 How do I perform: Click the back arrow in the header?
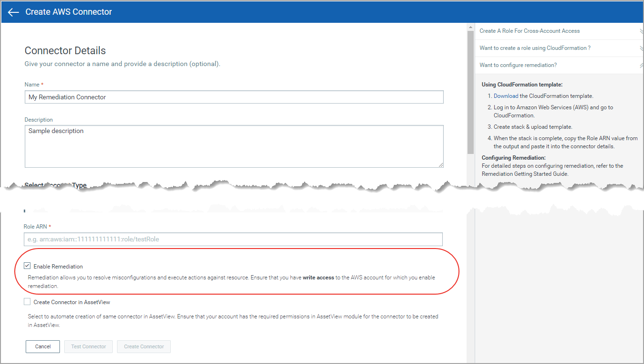pyautogui.click(x=13, y=12)
